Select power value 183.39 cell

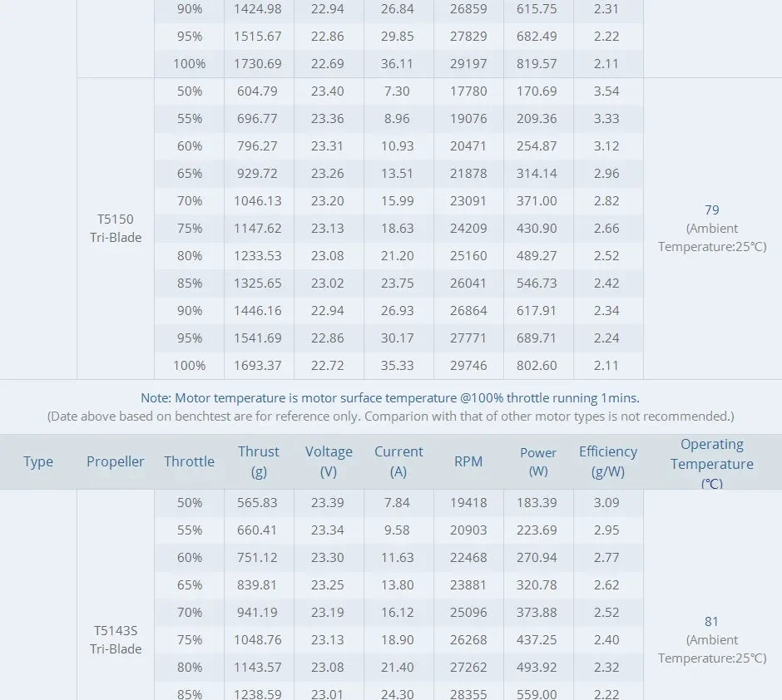point(538,503)
